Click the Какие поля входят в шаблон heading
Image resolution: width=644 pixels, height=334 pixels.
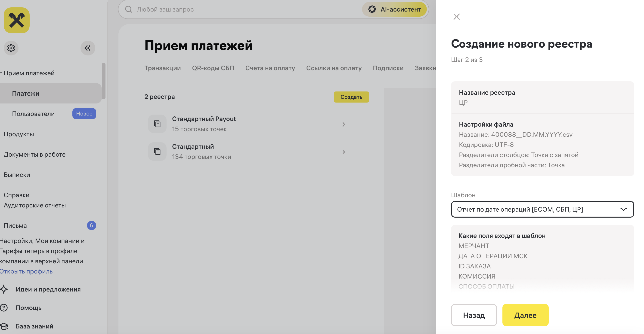(x=502, y=236)
